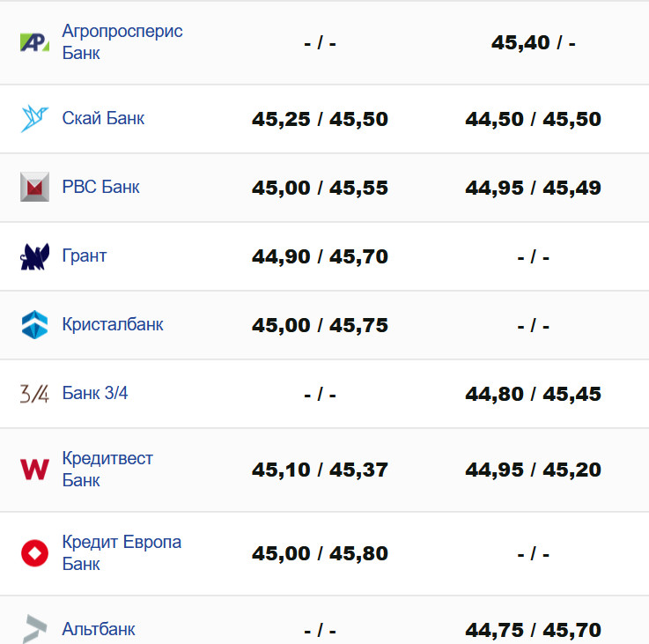Click the РВС Банк envelope logo
Screen dimensions: 649x644
(x=34, y=188)
